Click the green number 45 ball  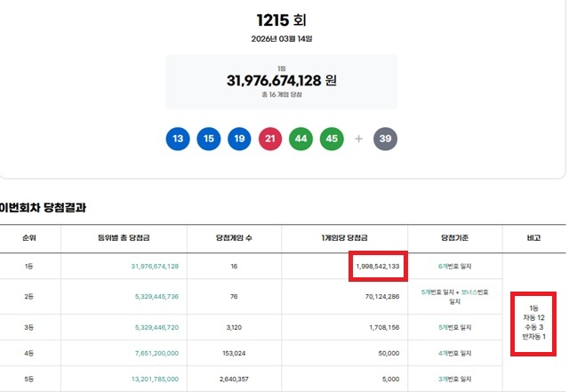point(333,139)
